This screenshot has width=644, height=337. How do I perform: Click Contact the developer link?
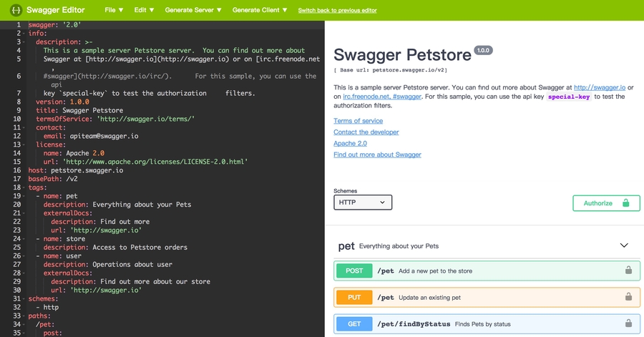coord(366,132)
